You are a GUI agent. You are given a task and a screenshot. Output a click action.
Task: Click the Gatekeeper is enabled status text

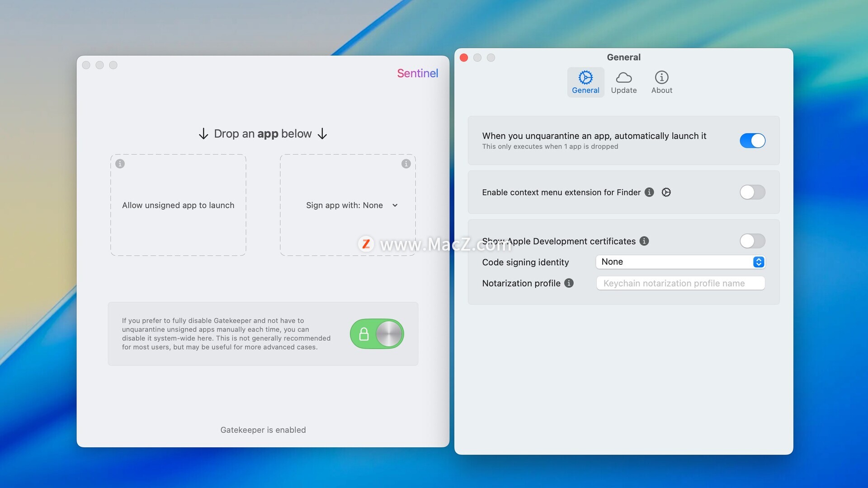tap(263, 430)
